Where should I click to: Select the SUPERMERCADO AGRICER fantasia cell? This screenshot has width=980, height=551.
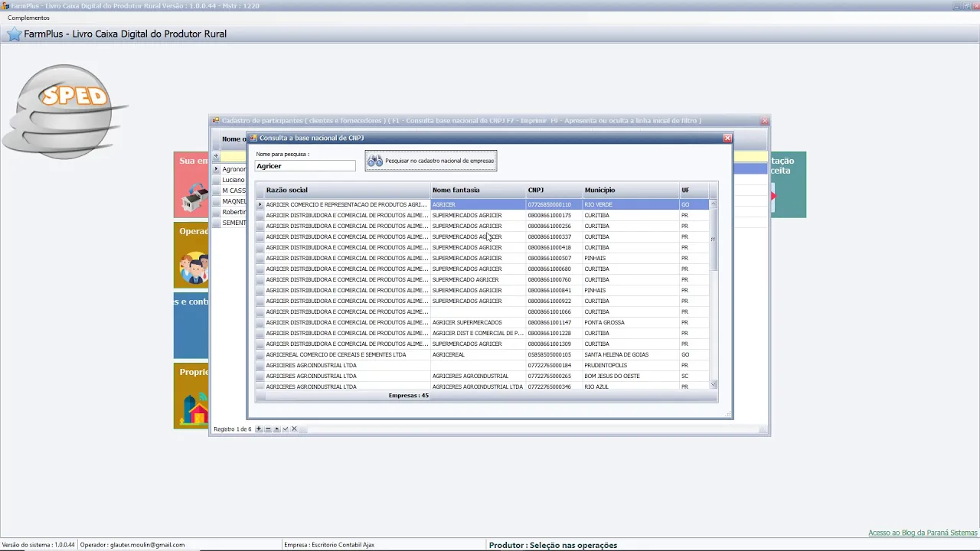point(479,279)
